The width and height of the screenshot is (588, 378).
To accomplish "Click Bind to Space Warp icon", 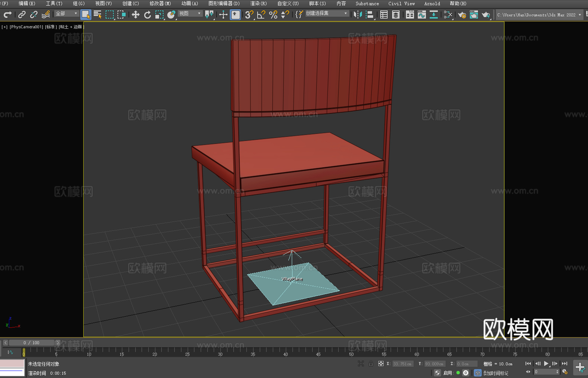I will pyautogui.click(x=46, y=15).
